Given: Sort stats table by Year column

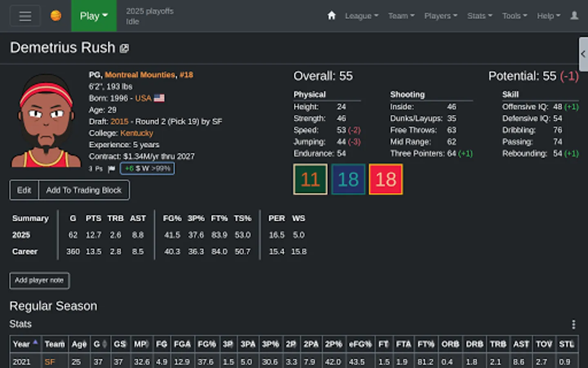Looking at the screenshot, I should [x=25, y=344].
